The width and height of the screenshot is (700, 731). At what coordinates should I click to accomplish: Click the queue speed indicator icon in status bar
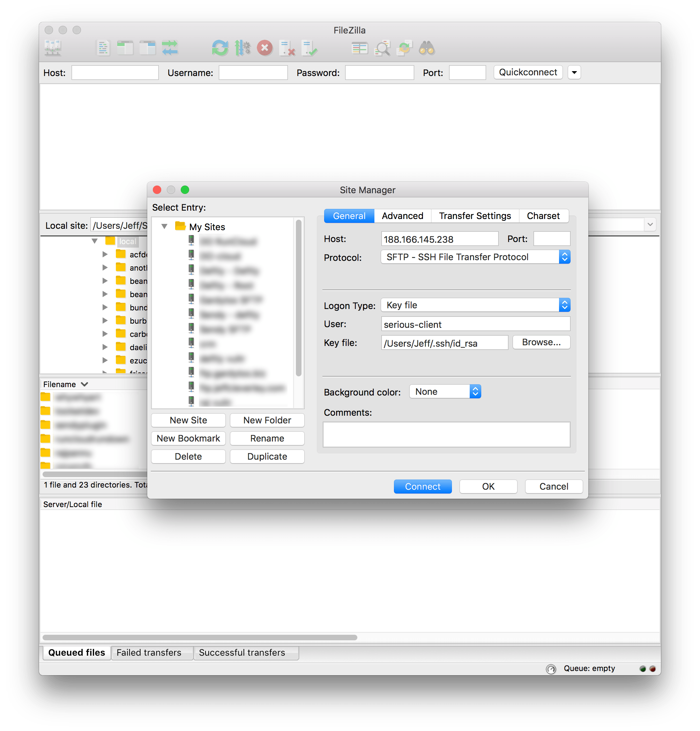(551, 669)
